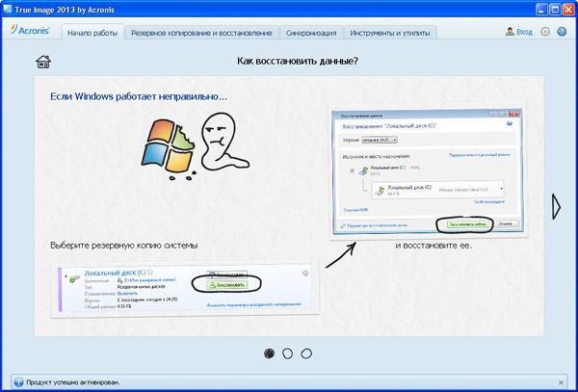578x392 pixels.
Task: Switch to Начало работы tab
Action: coord(92,33)
